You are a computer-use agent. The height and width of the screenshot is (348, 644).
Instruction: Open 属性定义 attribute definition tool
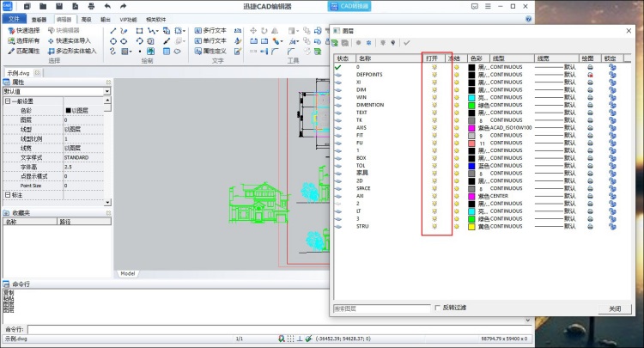[x=210, y=51]
